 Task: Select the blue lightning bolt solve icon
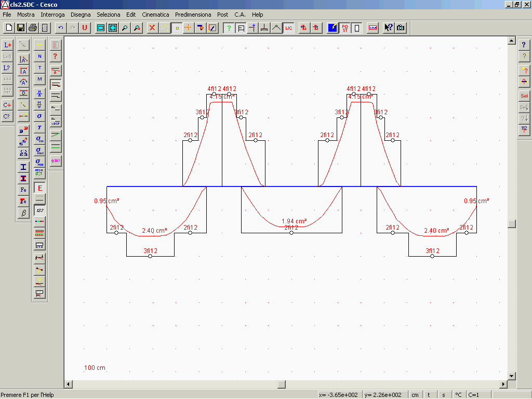tap(332, 28)
